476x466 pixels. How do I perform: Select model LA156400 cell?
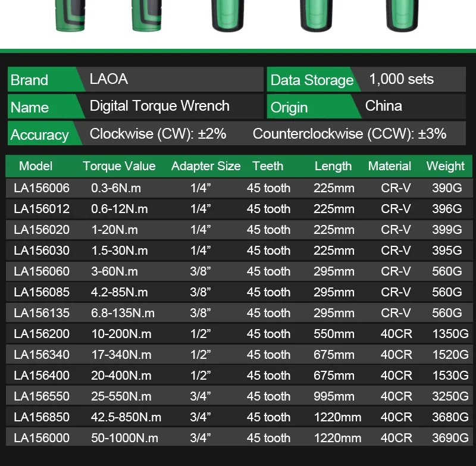(x=42, y=376)
